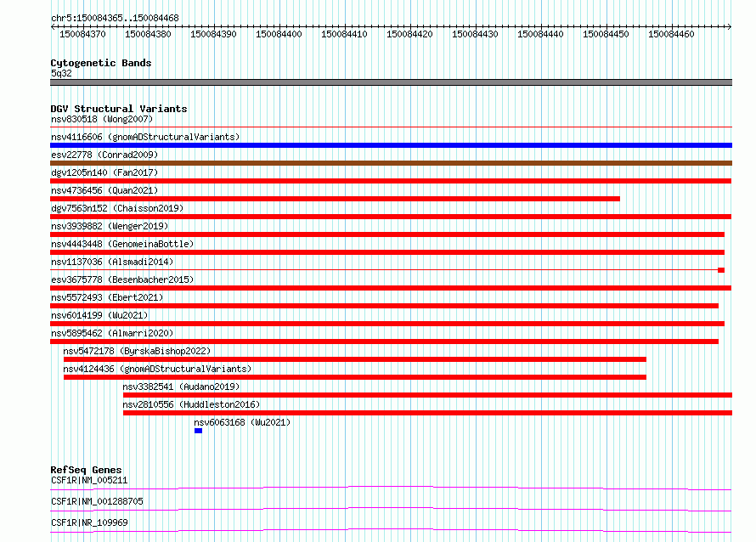The image size is (756, 542).
Task: Click nsv3939882 (Wenger2019) label
Action: (110, 226)
